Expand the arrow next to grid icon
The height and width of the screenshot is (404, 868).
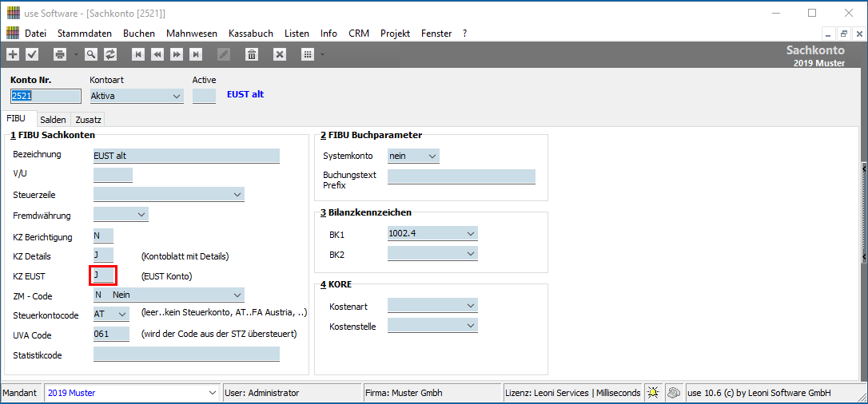pos(322,54)
